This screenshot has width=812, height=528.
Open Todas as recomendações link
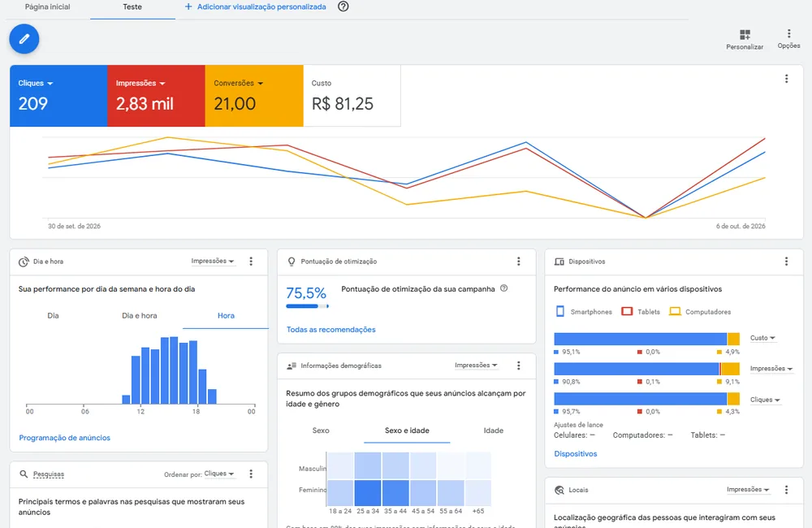331,330
